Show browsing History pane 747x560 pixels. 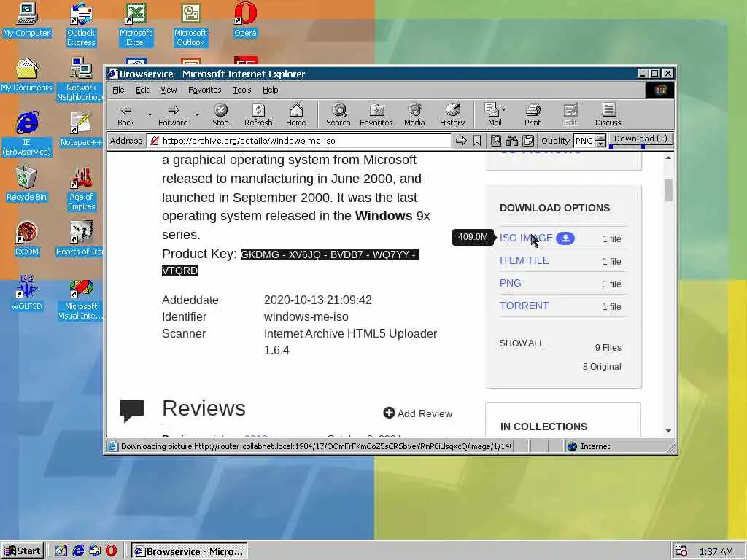pyautogui.click(x=452, y=114)
